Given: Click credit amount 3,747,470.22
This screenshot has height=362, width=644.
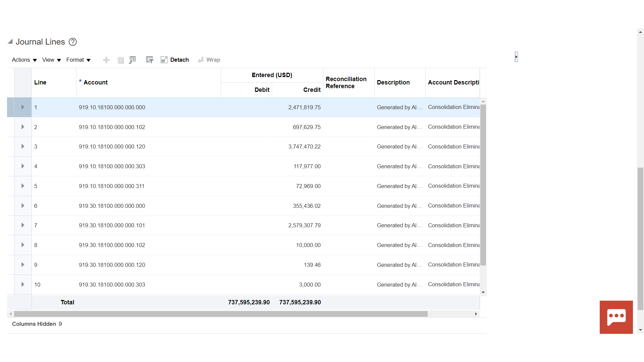Looking at the screenshot, I should pyautogui.click(x=304, y=146).
